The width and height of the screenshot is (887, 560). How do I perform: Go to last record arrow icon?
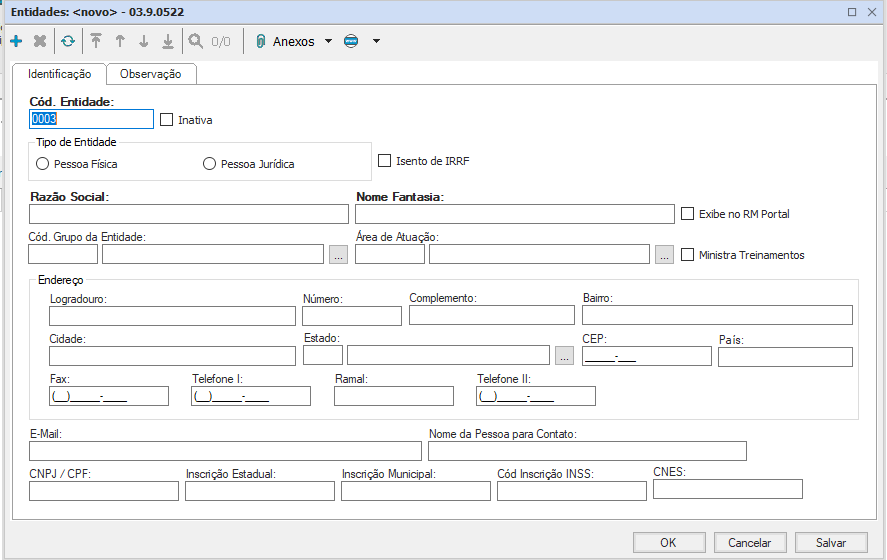168,42
